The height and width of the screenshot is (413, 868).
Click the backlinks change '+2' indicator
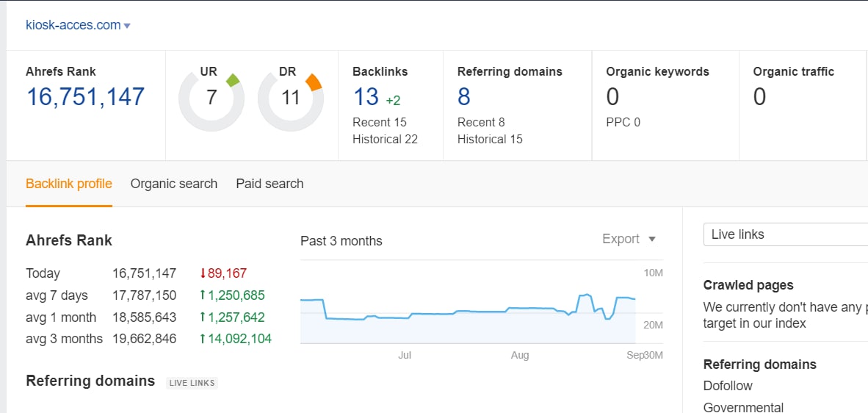[393, 101]
